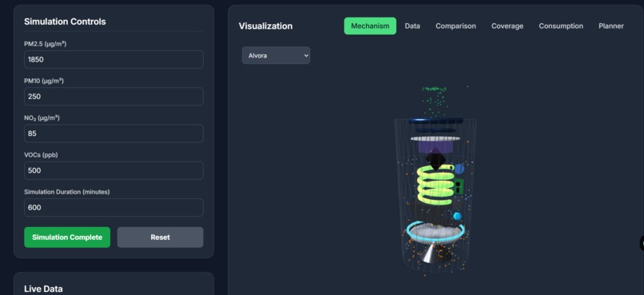Click the Simulation Duration (minutes) label
The image size is (644, 295).
coord(67,192)
